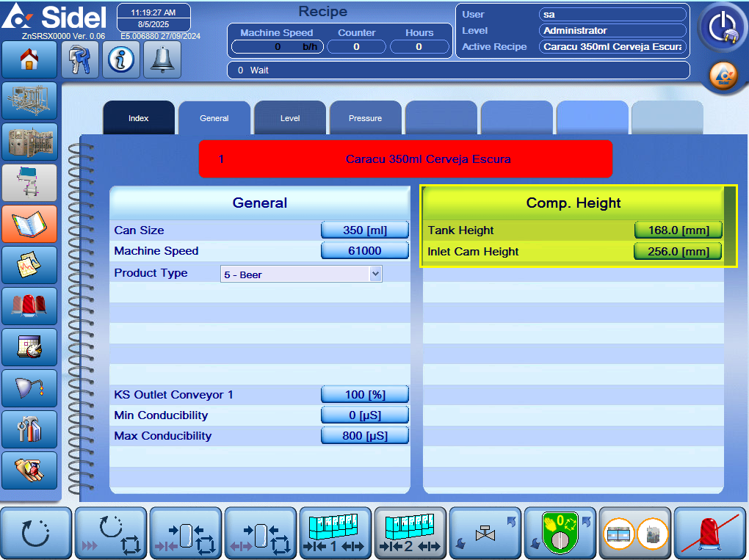Edit the Inlet Cam Height 256.0 value
The image size is (749, 560).
679,252
